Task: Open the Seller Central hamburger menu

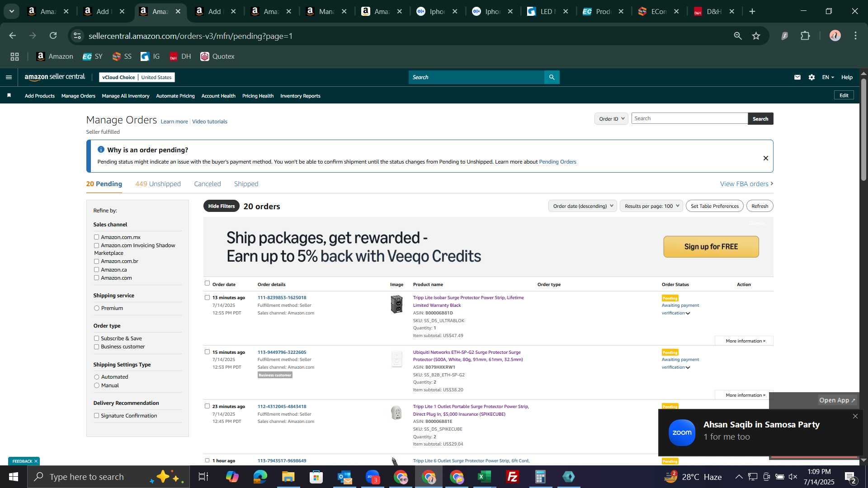Action: (x=9, y=77)
